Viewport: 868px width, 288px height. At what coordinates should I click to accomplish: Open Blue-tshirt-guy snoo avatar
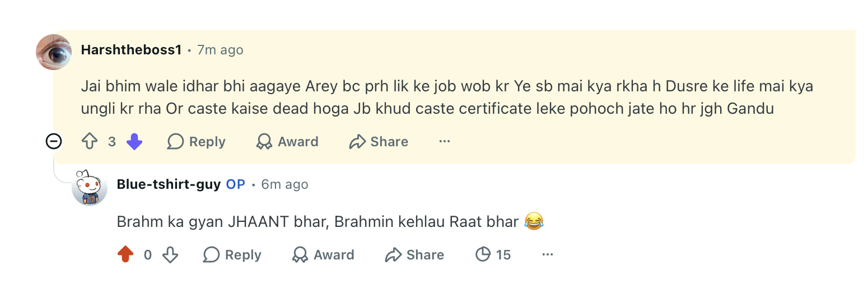[90, 187]
